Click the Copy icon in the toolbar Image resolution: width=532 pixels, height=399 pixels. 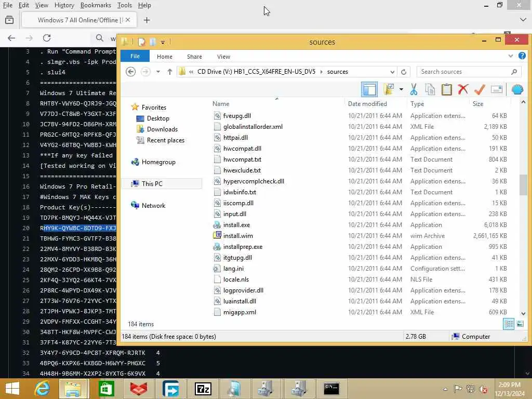[430, 89]
